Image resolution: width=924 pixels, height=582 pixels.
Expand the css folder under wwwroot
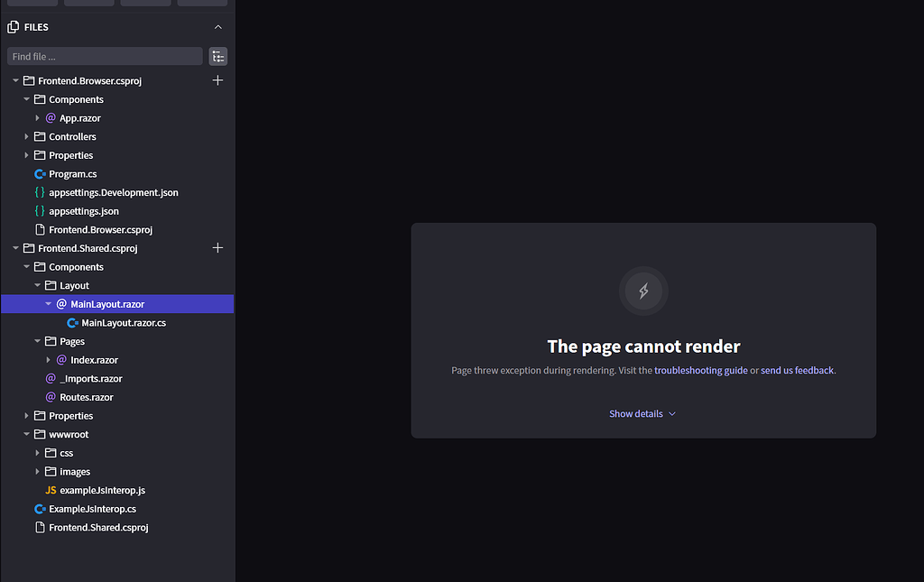click(x=37, y=452)
